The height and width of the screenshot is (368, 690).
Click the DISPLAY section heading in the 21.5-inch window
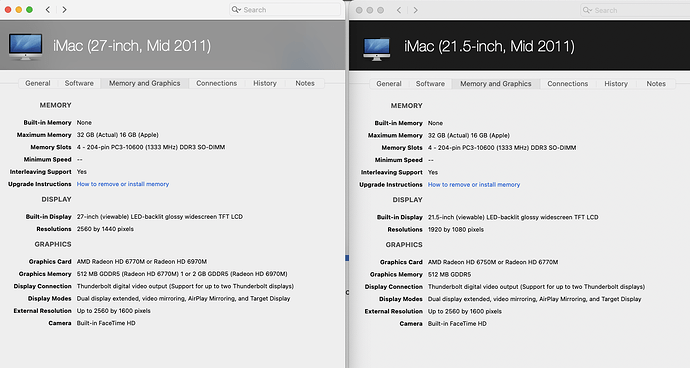407,199
